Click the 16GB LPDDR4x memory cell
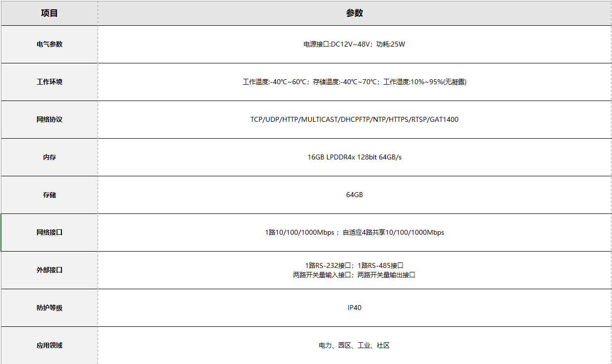612x364 pixels. [x=354, y=157]
